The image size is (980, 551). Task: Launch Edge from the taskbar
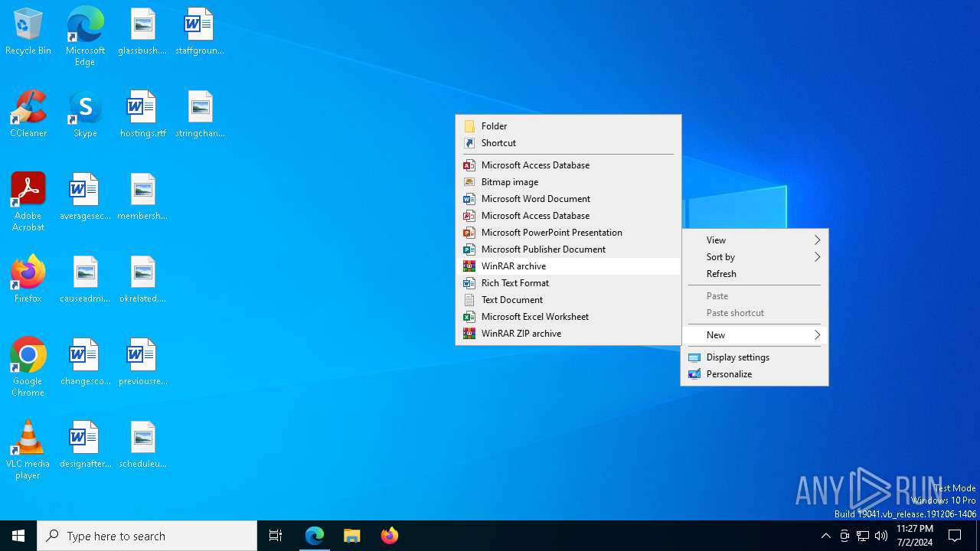(315, 536)
